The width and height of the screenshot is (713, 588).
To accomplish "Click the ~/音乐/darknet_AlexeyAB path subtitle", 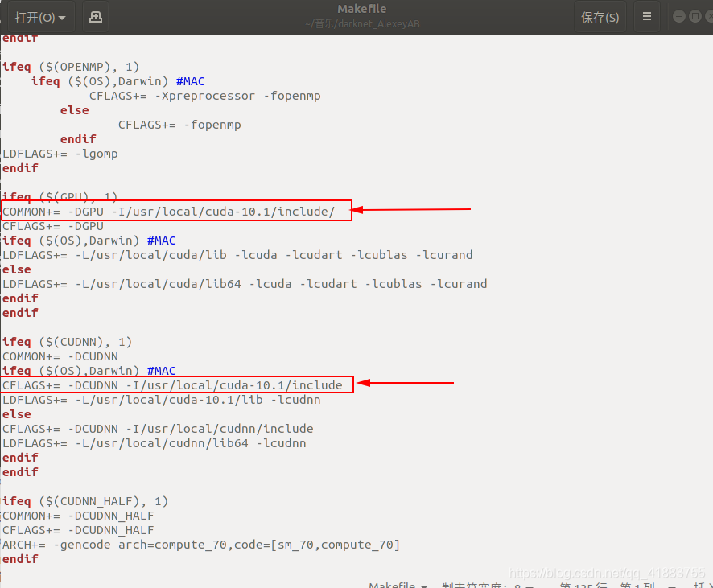I will pyautogui.click(x=362, y=23).
